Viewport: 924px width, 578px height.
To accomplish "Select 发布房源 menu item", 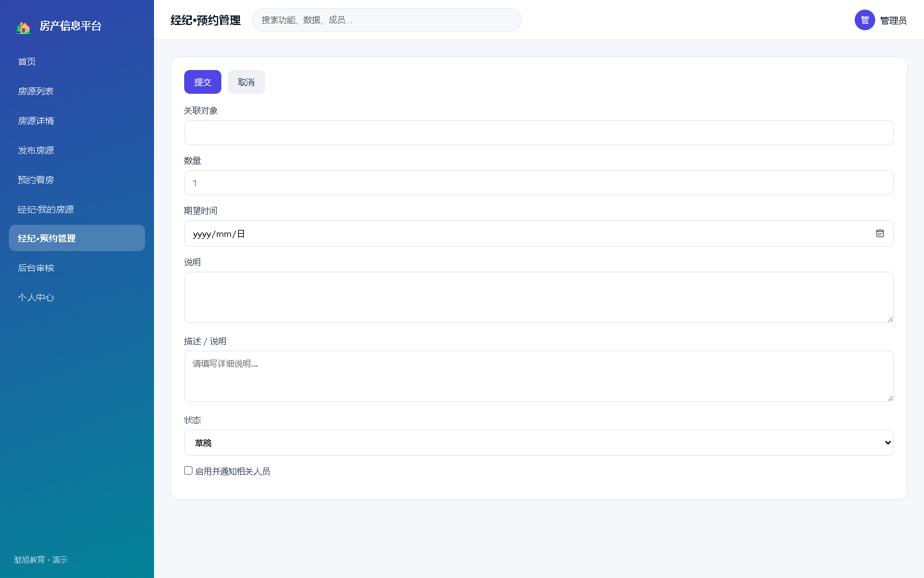I will tap(77, 150).
